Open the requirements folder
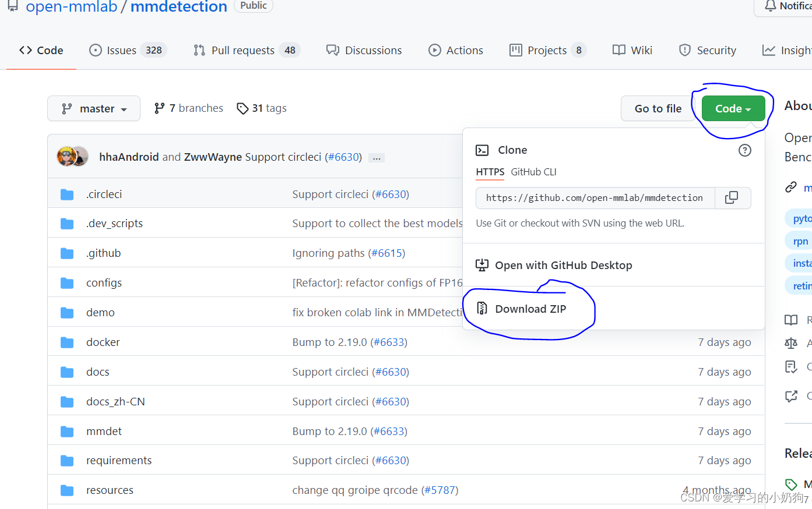Screen dimensions: 812x509 (119, 461)
